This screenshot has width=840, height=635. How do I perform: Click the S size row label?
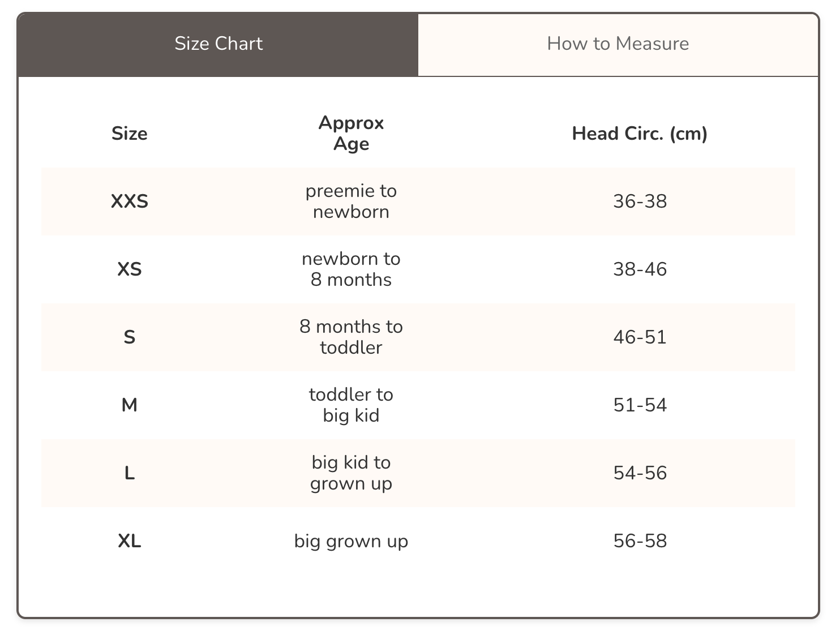(x=130, y=337)
